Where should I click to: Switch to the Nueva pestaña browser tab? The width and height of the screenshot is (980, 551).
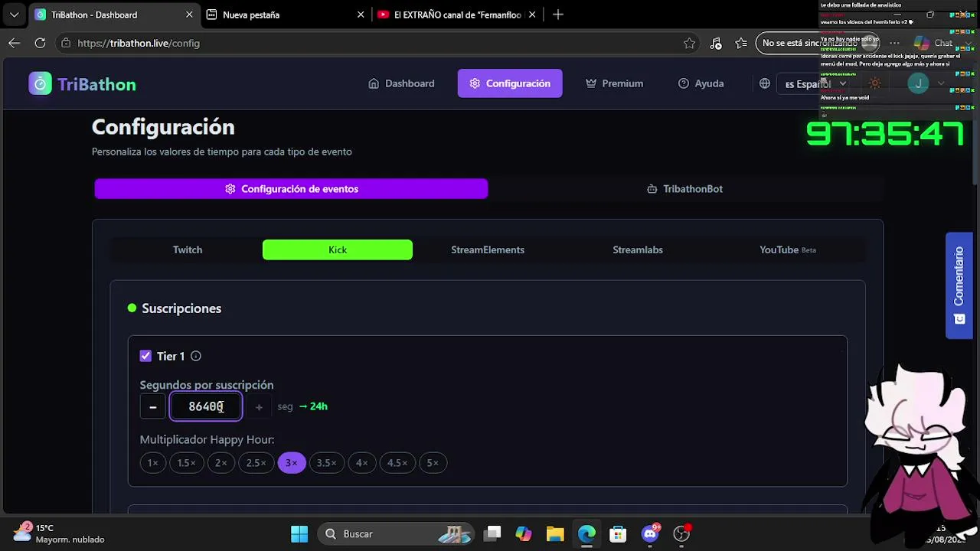click(285, 15)
